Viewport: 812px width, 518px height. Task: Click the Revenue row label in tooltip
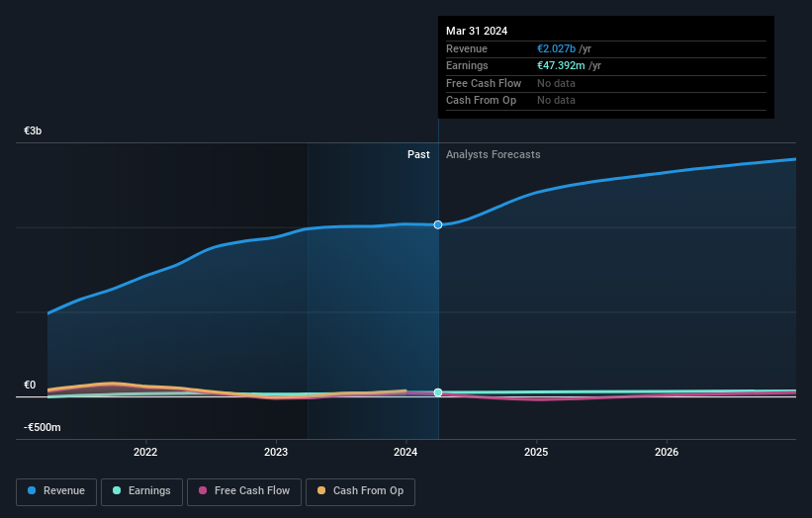click(x=467, y=48)
